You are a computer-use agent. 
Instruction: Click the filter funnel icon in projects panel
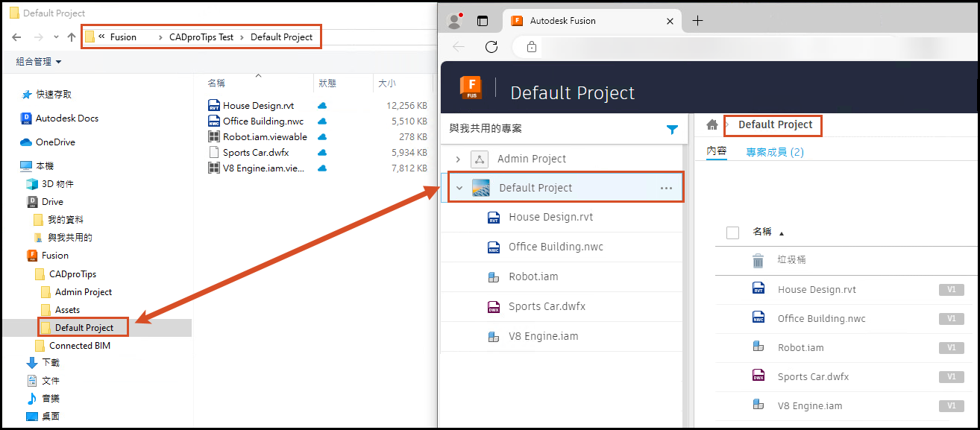pos(672,130)
